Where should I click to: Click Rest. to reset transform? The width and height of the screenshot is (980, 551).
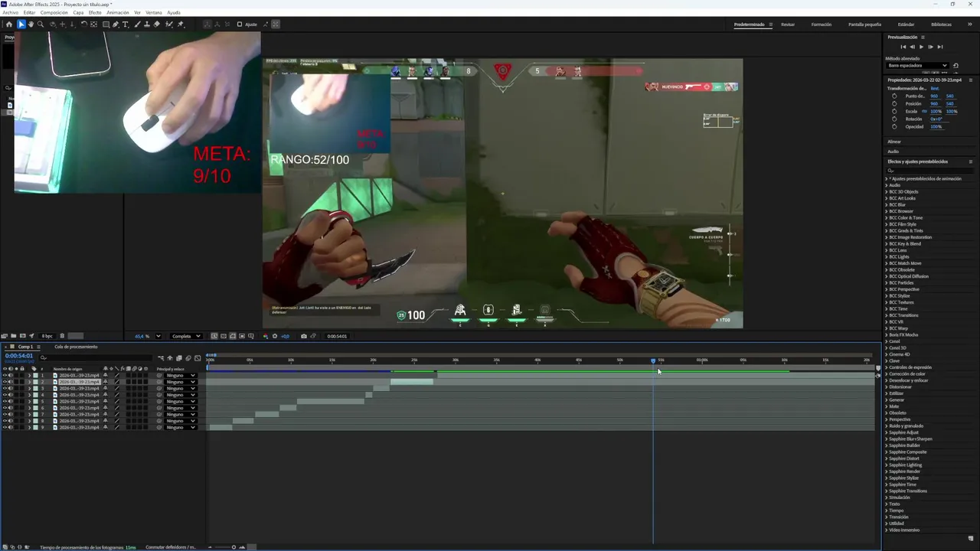coord(935,89)
